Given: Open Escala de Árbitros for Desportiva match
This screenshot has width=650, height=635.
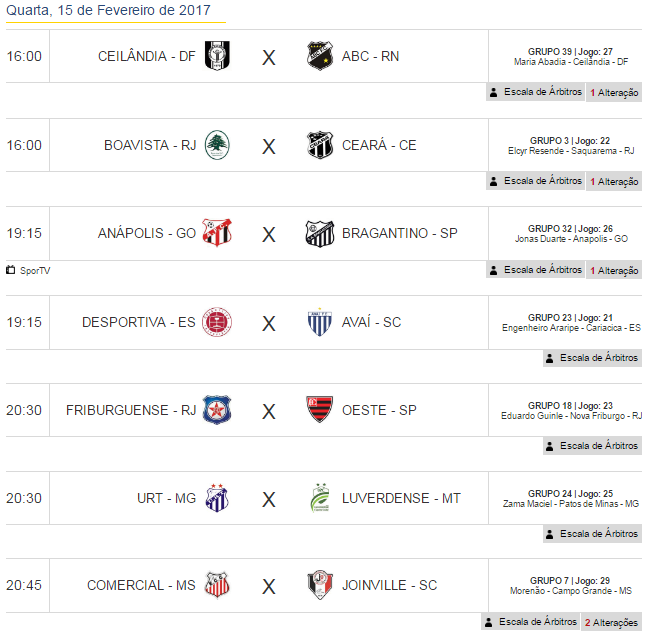Looking at the screenshot, I should [x=593, y=358].
